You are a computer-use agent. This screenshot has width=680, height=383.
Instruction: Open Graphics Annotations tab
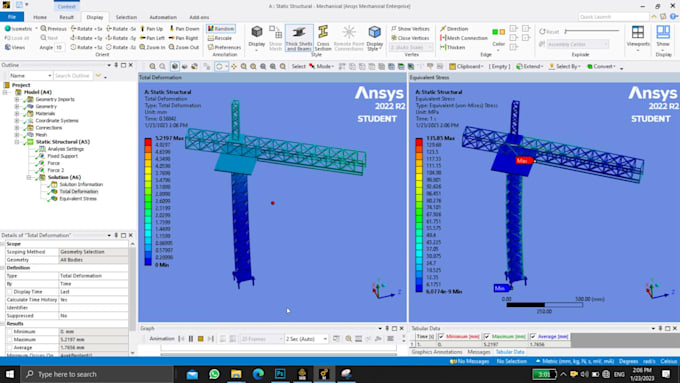pos(436,352)
